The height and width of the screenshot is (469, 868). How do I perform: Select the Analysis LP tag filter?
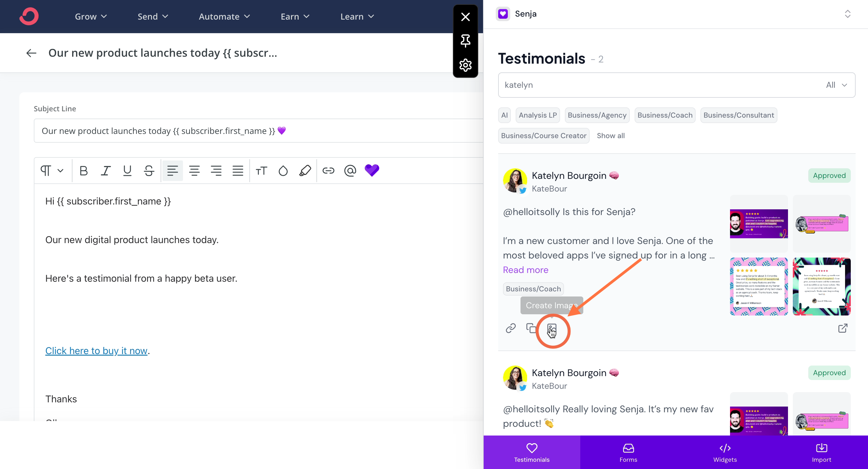coord(538,115)
